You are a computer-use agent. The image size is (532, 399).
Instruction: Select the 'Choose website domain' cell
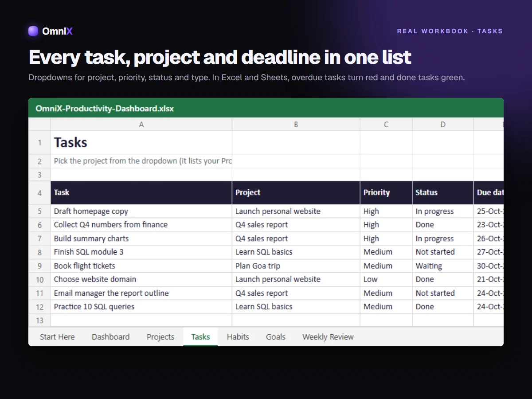[141, 279]
